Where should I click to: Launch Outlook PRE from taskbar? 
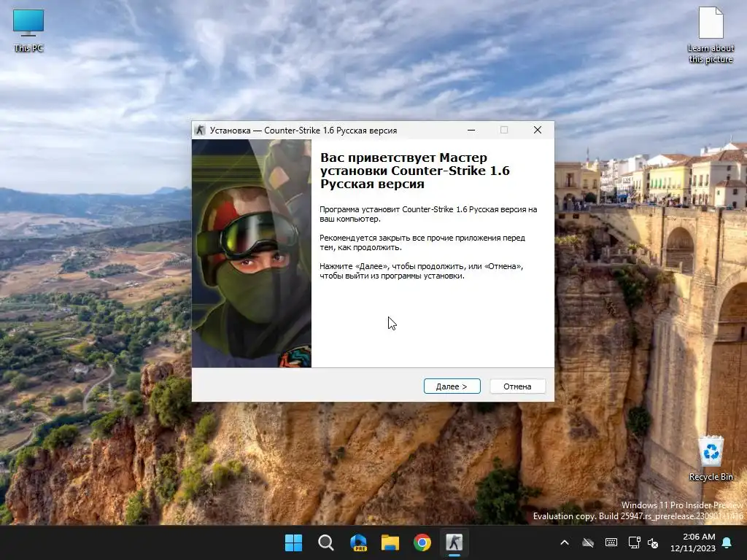358,542
